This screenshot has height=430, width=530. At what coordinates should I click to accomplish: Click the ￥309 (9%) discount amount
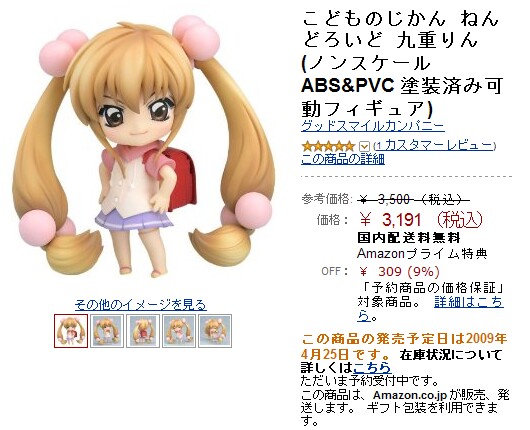point(399,271)
